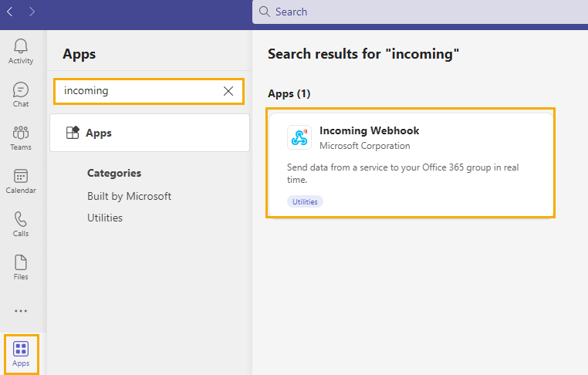588x375 pixels.
Task: Click the magnifier icon in top search
Action: coord(265,12)
